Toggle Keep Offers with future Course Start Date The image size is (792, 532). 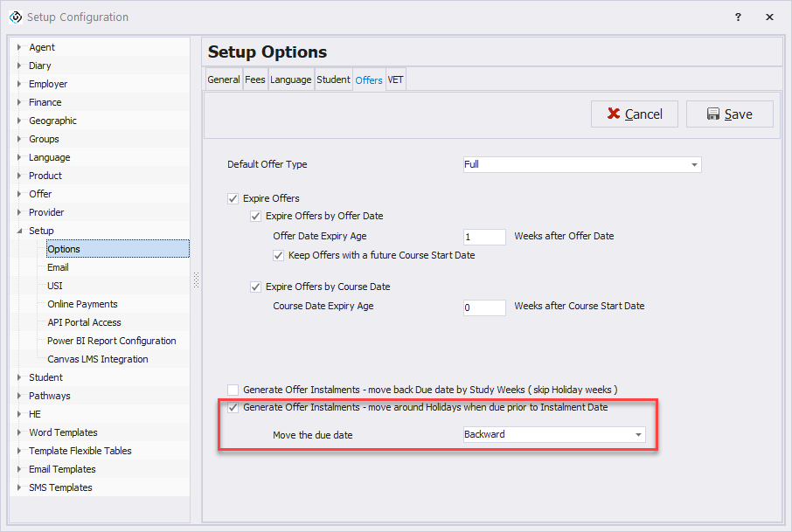tap(280, 255)
